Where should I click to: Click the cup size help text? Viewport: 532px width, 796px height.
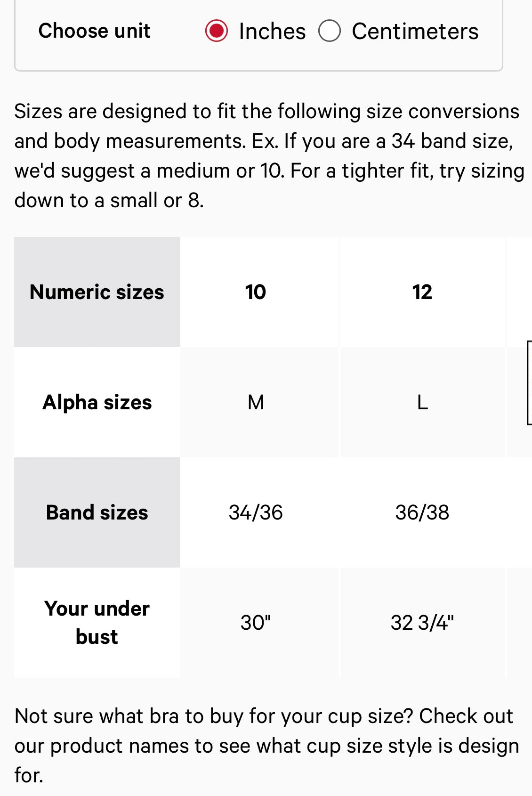click(x=267, y=746)
